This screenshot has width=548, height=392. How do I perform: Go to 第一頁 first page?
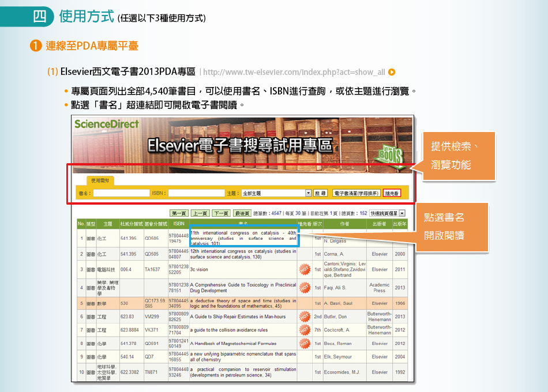coord(179,213)
